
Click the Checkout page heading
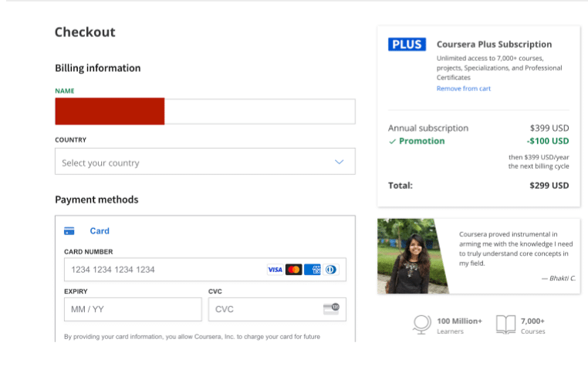coord(85,32)
